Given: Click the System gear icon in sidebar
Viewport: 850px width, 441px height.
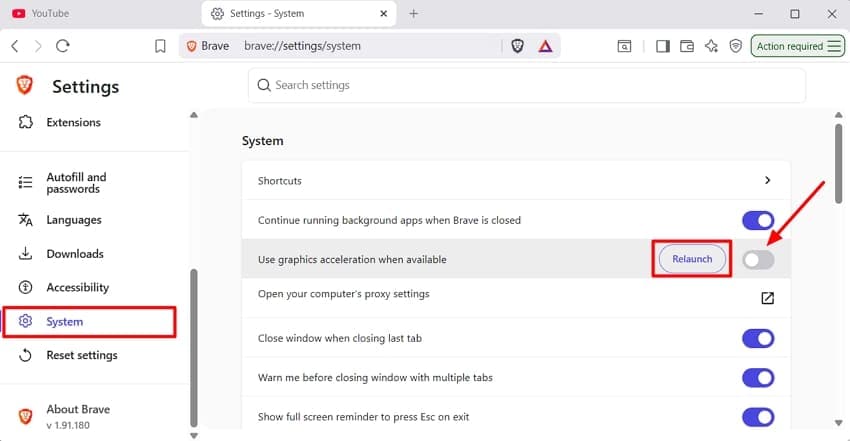Looking at the screenshot, I should coord(25,321).
